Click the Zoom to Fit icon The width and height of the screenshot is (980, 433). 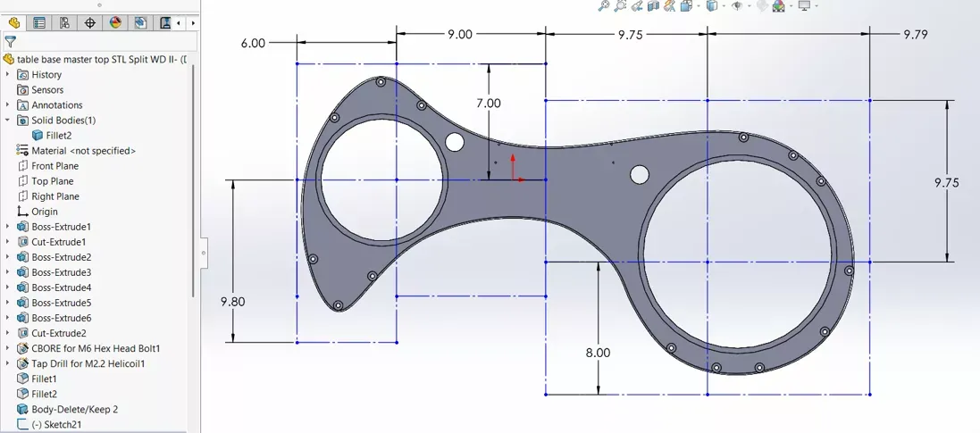(x=603, y=5)
